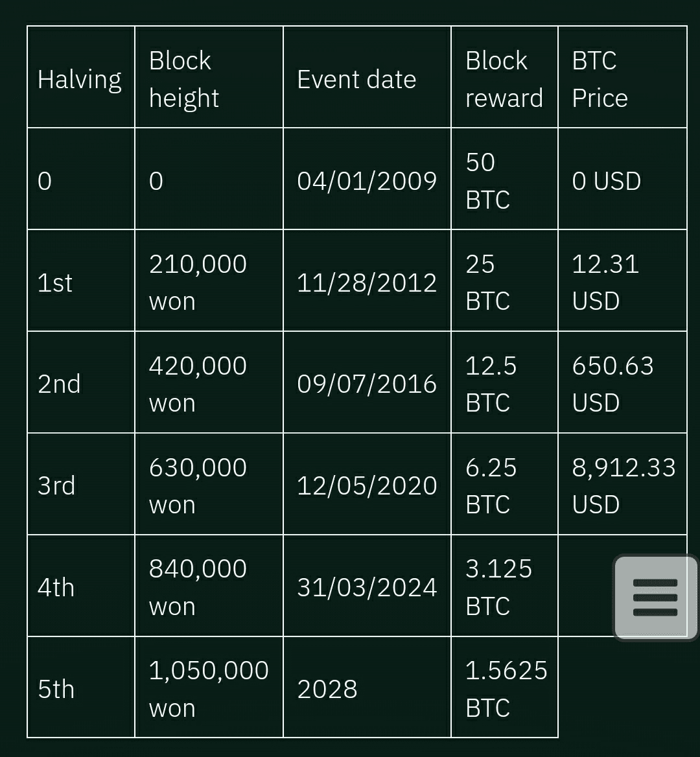Viewport: 700px width, 757px height.
Task: Select the BTC Price header cell
Action: point(600,79)
